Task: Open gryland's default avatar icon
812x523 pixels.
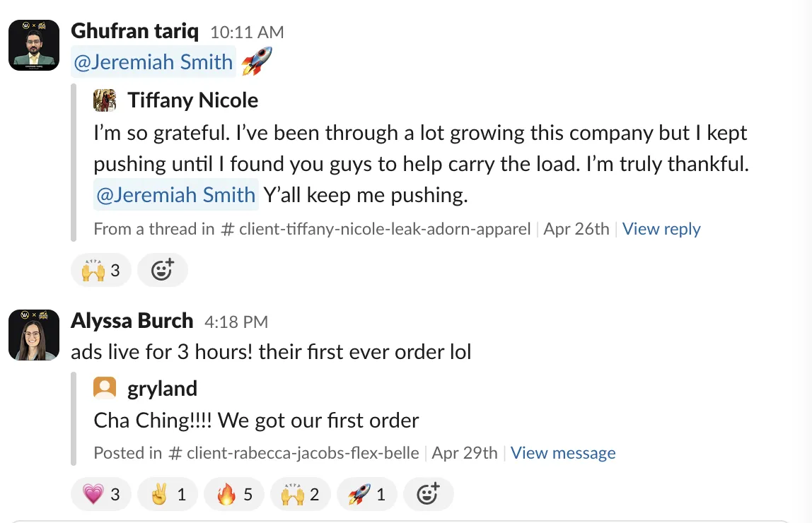Action: tap(105, 389)
